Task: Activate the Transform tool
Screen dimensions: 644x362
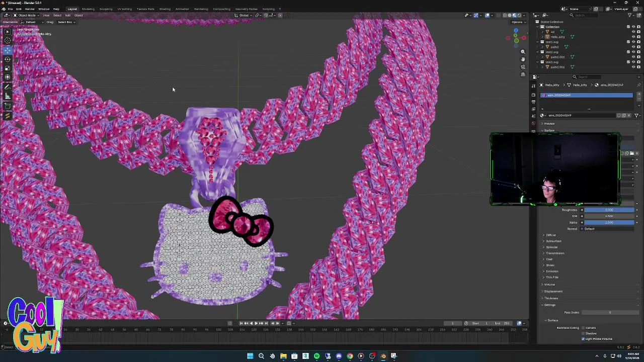Action: 8,77
